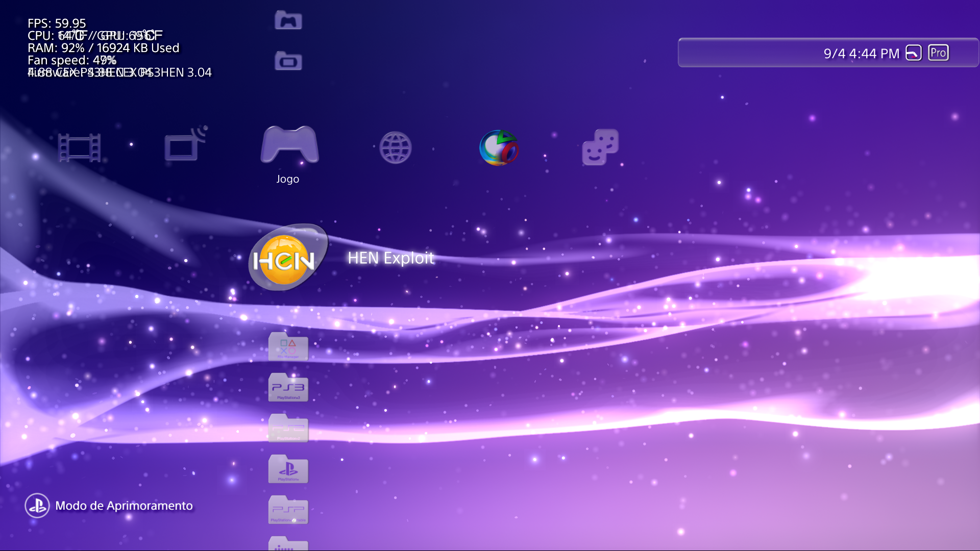Select the PlayStation Network colorful icon
Image resolution: width=980 pixels, height=551 pixels.
click(x=499, y=148)
